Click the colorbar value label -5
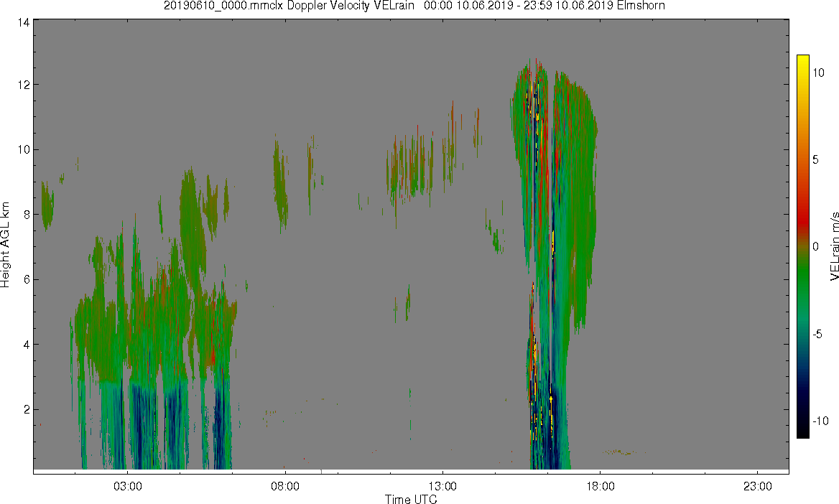 pyautogui.click(x=817, y=335)
